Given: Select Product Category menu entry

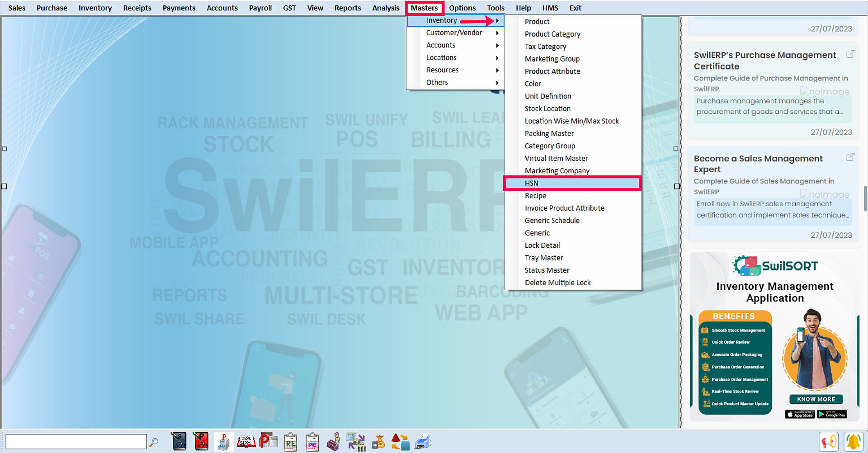Looking at the screenshot, I should tap(572, 34).
